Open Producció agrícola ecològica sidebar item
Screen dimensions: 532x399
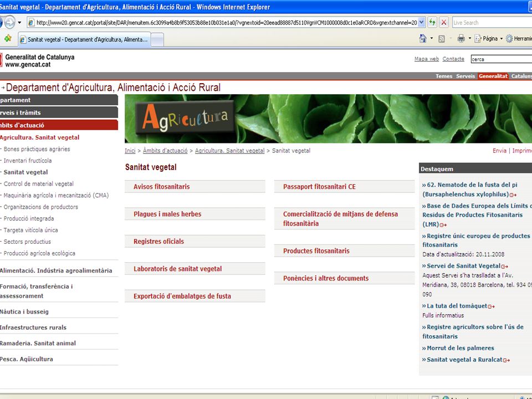point(39,253)
